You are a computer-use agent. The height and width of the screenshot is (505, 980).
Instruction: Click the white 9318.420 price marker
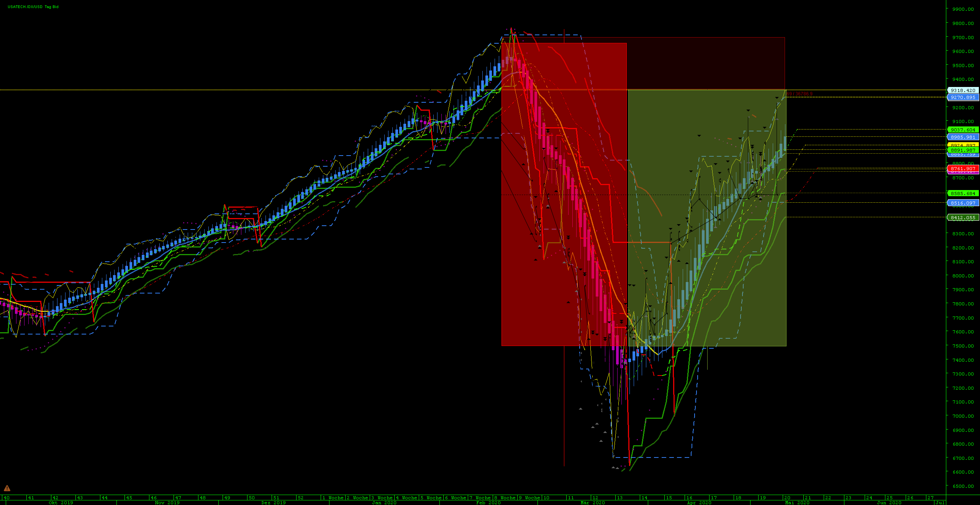(963, 90)
